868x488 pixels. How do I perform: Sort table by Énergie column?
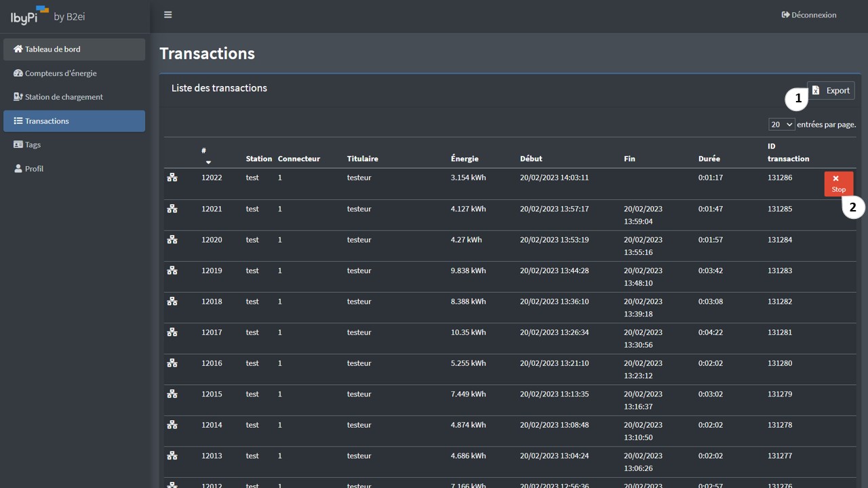(465, 159)
